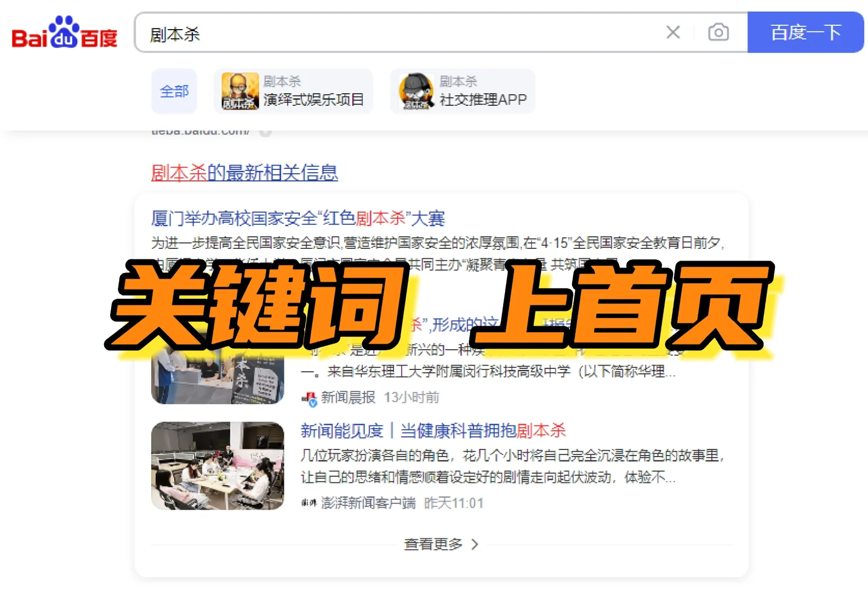The height and width of the screenshot is (592, 868).
Task: Click the 社交推理APP detective icon
Action: point(416,91)
